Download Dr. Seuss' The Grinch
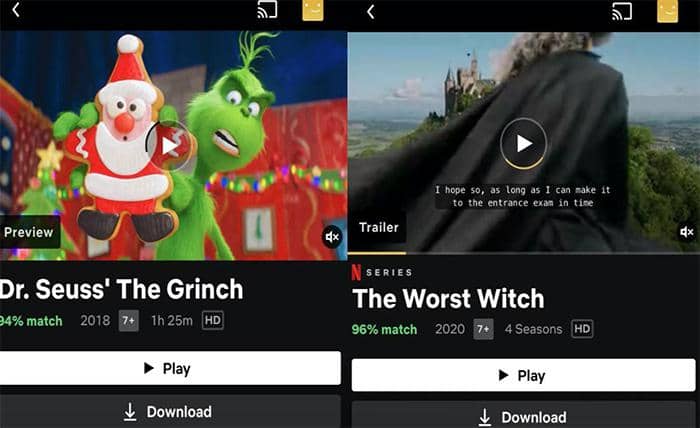 (170, 412)
